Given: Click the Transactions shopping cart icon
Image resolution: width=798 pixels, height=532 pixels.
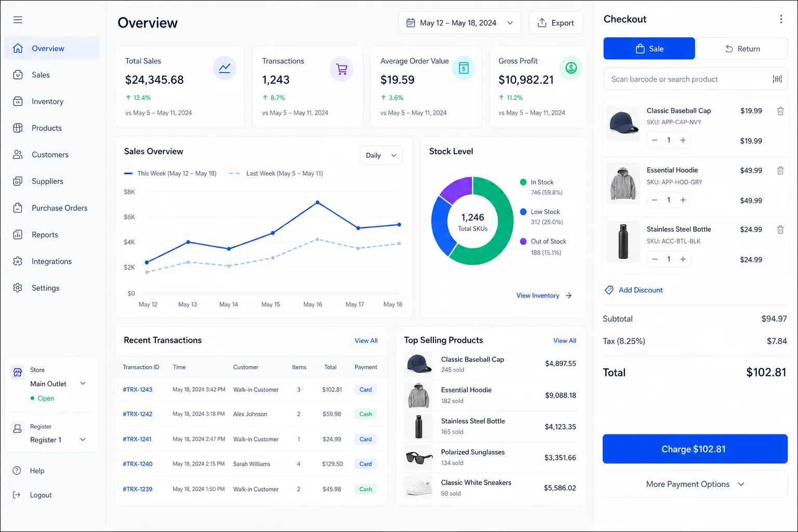Looking at the screenshot, I should [342, 69].
